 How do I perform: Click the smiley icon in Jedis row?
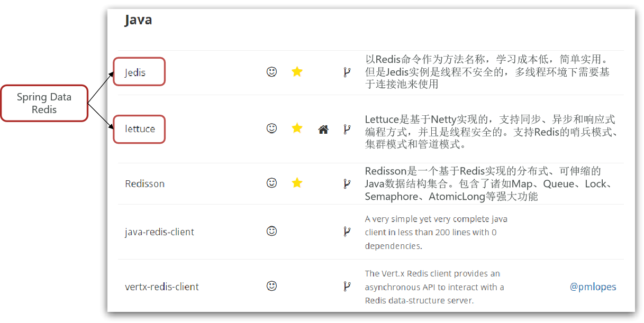click(271, 72)
